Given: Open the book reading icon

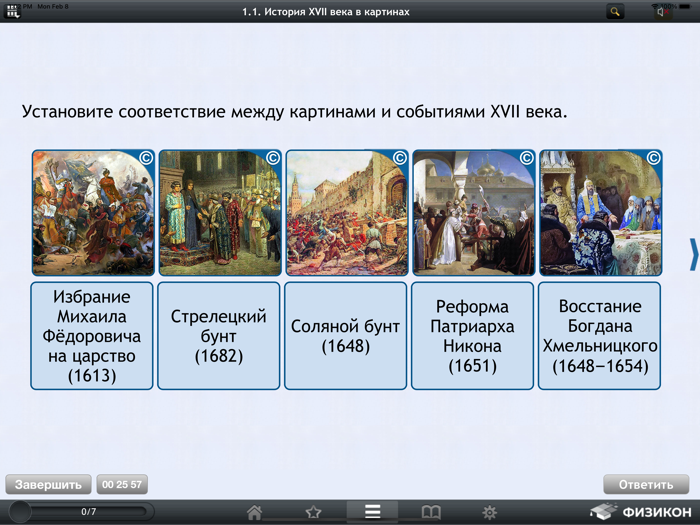Looking at the screenshot, I should point(431,512).
